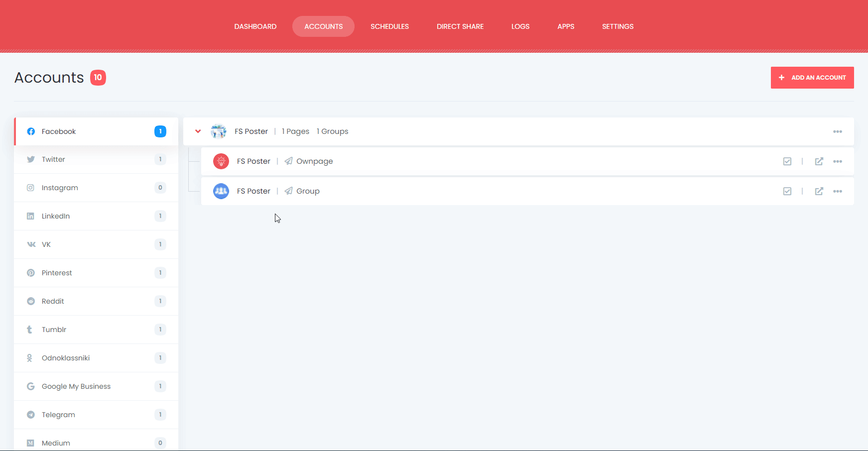The image size is (868, 451).
Task: Select Telegram in the network list
Action: click(x=96, y=415)
